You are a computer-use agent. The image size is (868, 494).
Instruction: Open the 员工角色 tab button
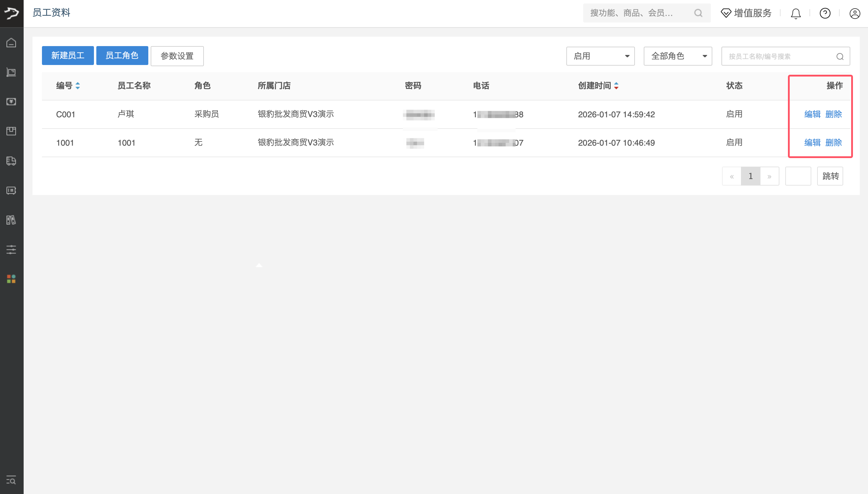tap(122, 56)
